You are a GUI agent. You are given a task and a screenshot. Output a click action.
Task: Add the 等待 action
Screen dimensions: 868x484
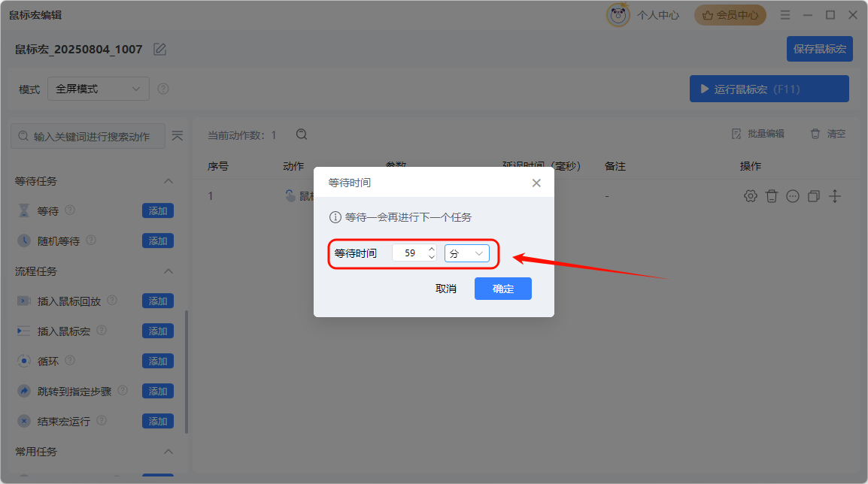158,210
